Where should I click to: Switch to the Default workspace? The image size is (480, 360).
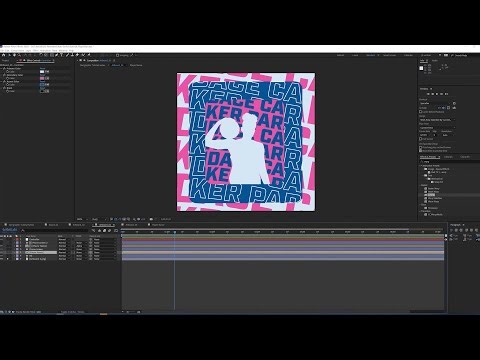click(340, 55)
